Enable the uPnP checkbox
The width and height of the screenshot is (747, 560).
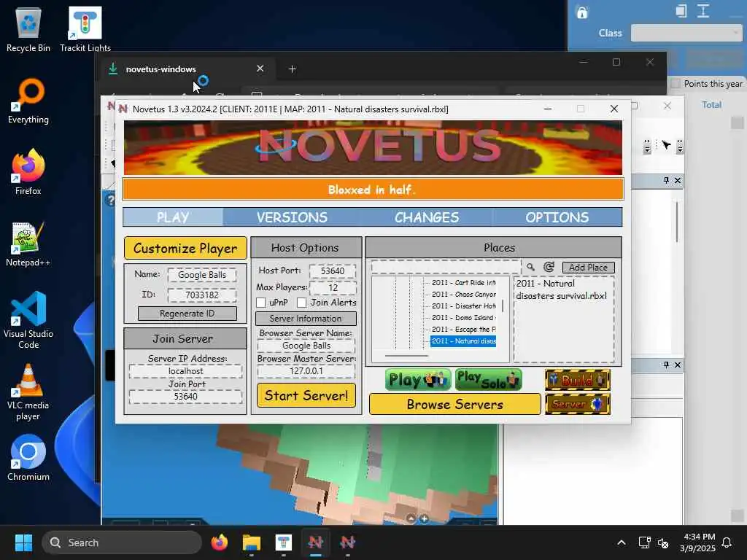(260, 303)
